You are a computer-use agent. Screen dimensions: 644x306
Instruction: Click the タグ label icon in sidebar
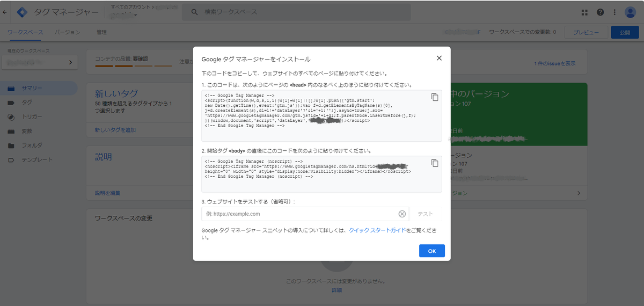11,103
